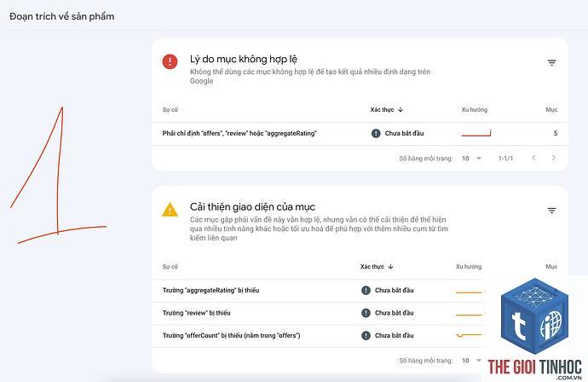Viewport: 588px width, 382px height.
Task: Click Chưa bắt đầu in offerCount bị thiếu row
Action: (394, 335)
